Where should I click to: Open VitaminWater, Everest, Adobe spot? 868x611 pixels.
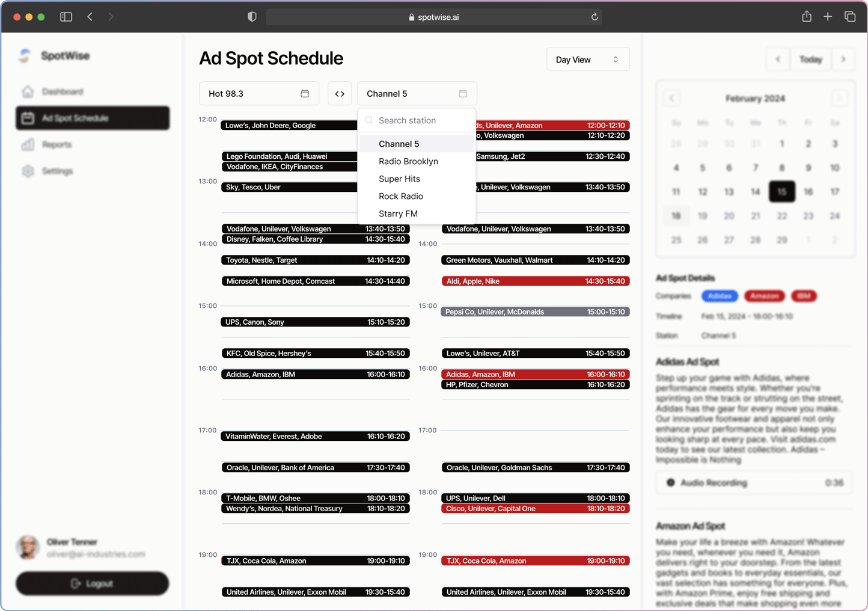click(316, 436)
